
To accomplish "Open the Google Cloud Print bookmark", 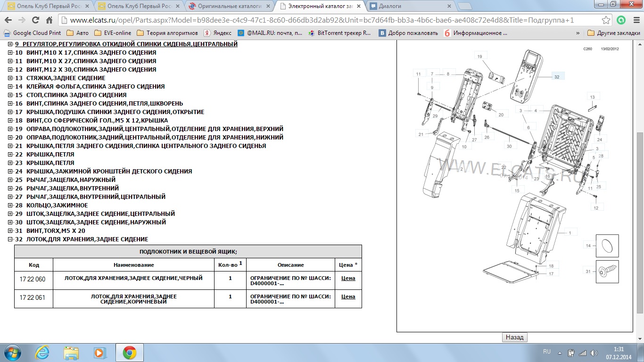I will 32,33.
